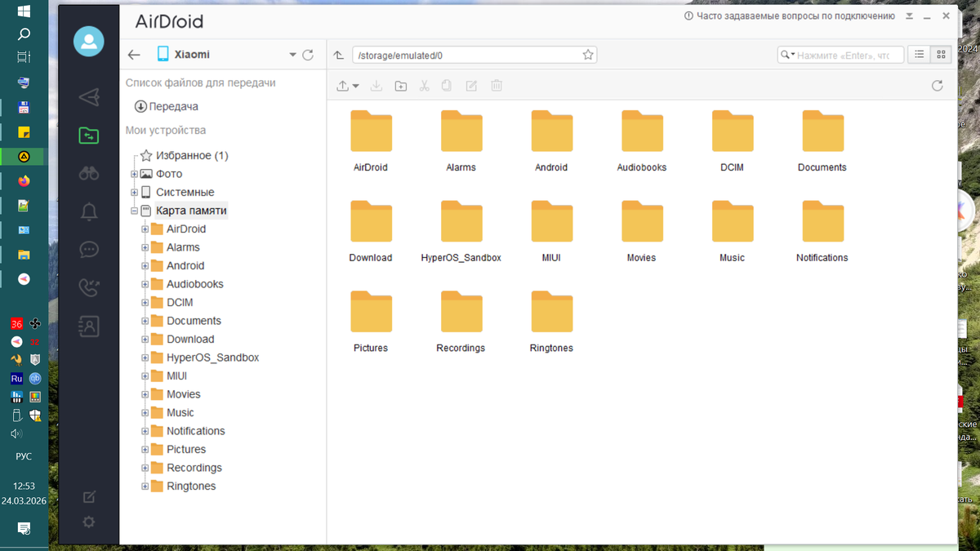This screenshot has height=551, width=980.
Task: Open the Xiaomi device dropdown
Action: pos(292,56)
